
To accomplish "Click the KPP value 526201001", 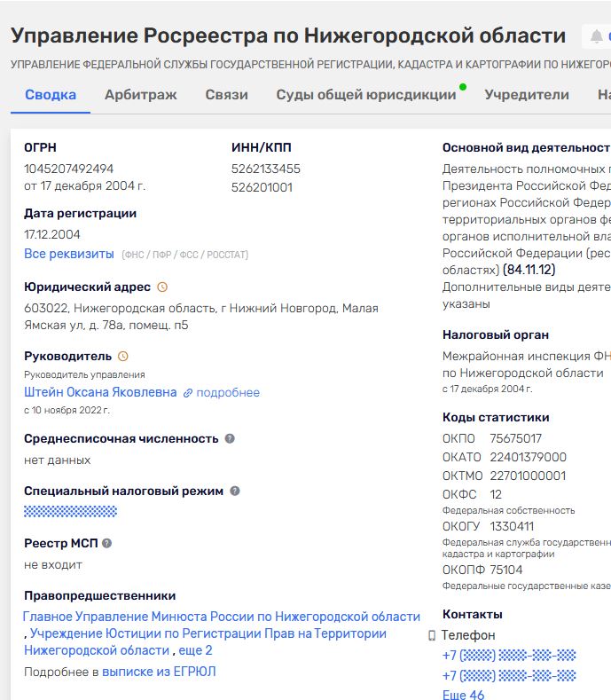I will coord(262,187).
